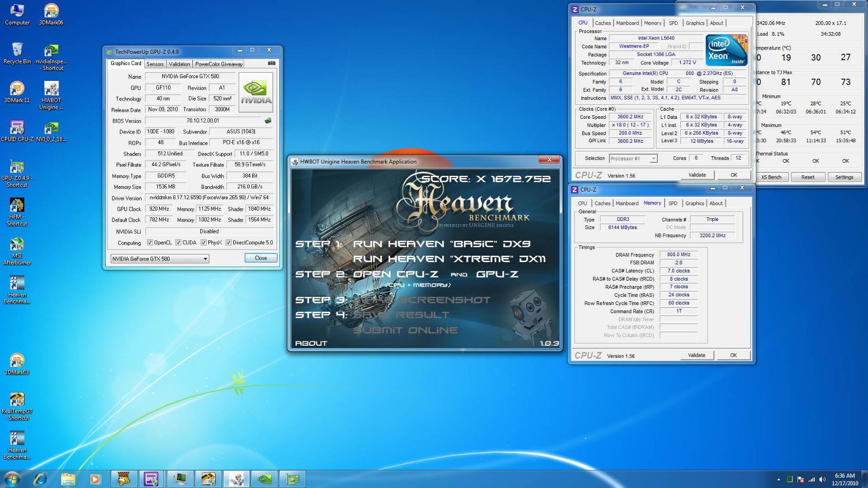The height and width of the screenshot is (488, 868).
Task: Open Caches tab in top CPU-Z window
Action: point(603,23)
